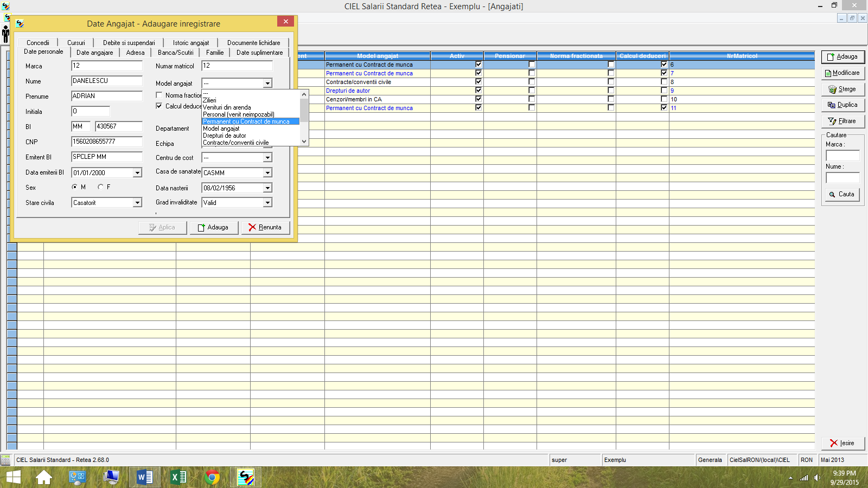Click the employee figure icon at left
The image size is (868, 488).
click(5, 34)
